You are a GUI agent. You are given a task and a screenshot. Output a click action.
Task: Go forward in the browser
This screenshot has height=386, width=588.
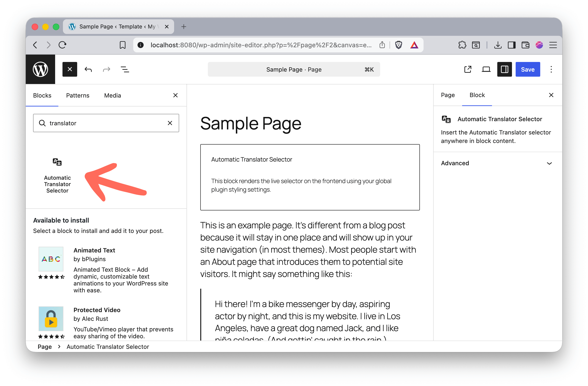click(x=48, y=45)
